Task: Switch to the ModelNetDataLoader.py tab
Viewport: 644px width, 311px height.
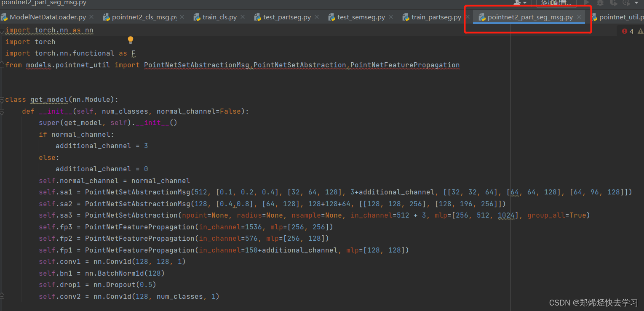Action: point(48,17)
